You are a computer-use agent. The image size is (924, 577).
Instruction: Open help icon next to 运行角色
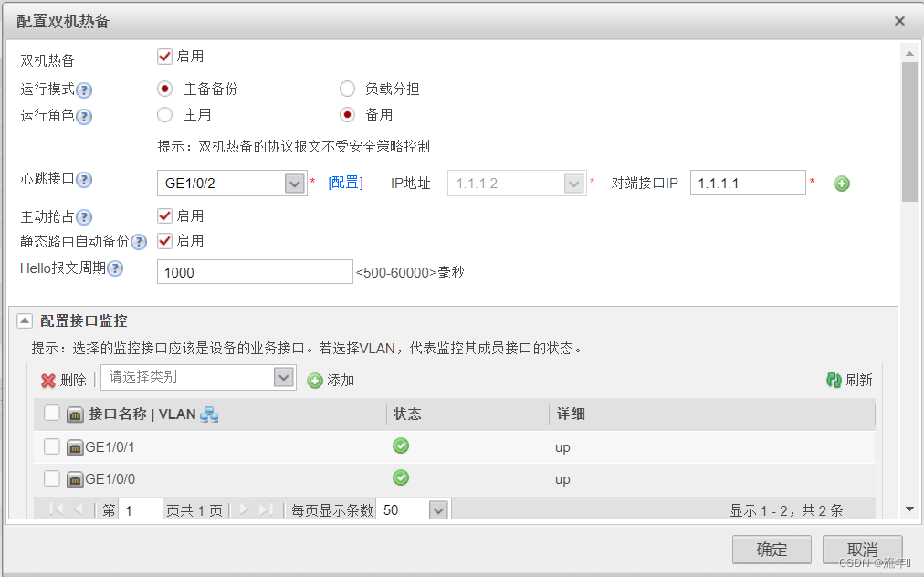[84, 117]
